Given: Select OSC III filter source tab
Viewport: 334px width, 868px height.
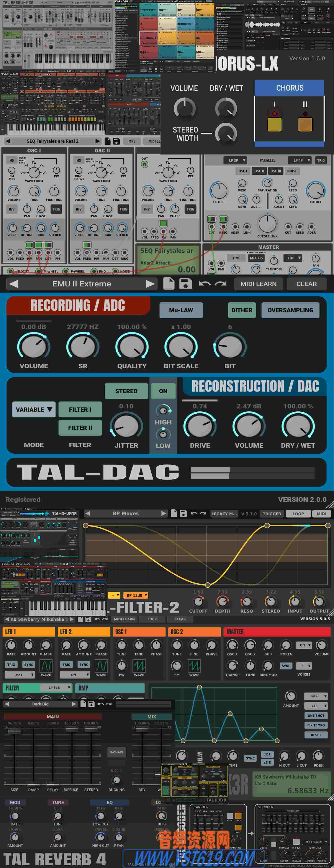Looking at the screenshot, I should tap(275, 171).
